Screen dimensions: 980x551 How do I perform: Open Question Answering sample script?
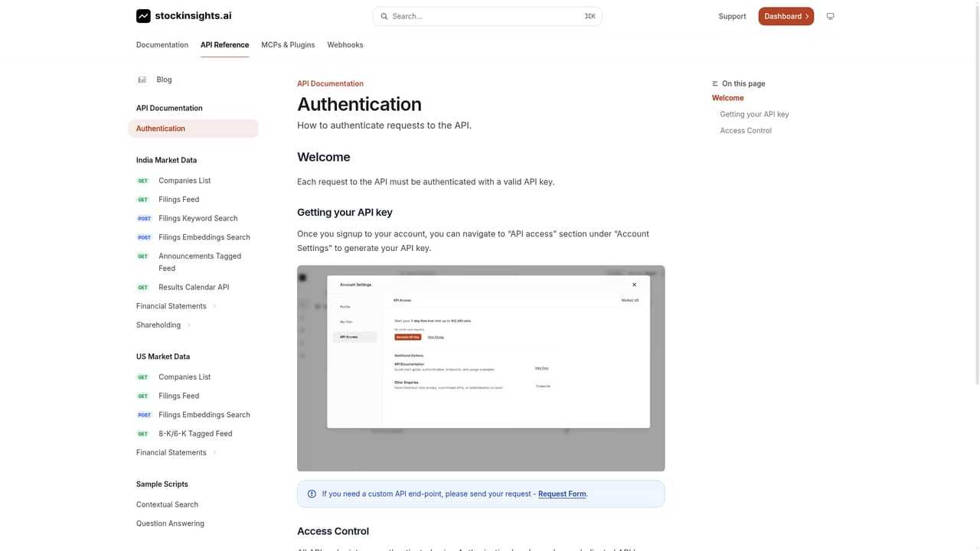pos(170,523)
